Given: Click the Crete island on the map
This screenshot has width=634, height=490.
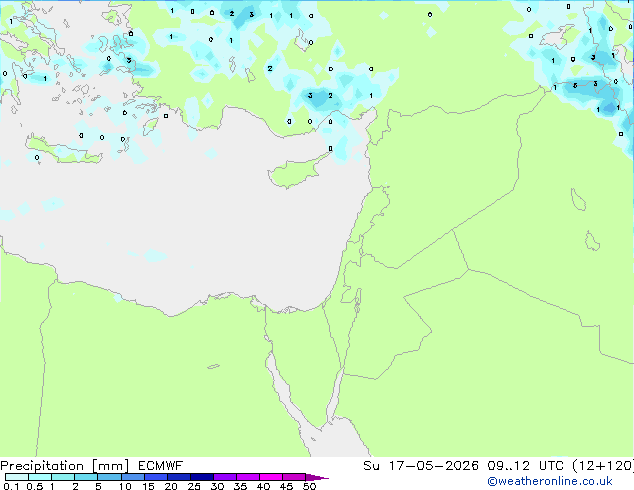Looking at the screenshot, I should [63, 151].
